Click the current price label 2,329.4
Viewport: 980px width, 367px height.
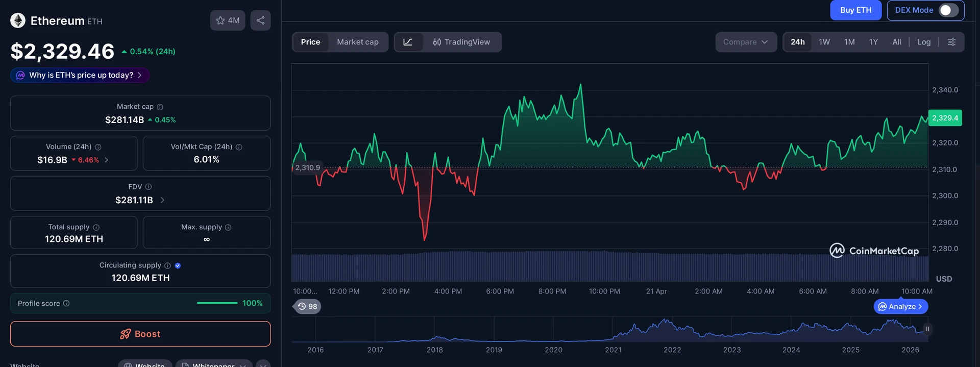click(945, 118)
